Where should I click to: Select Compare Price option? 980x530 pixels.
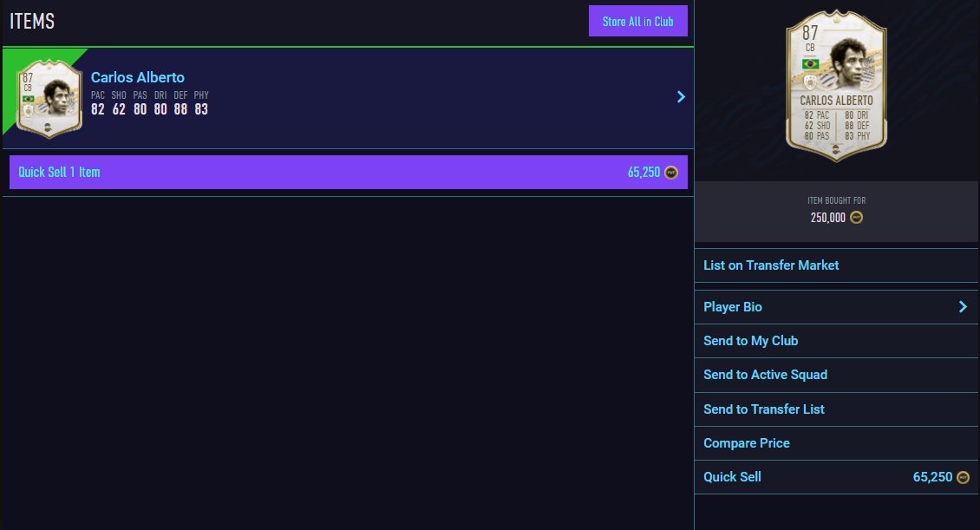836,443
